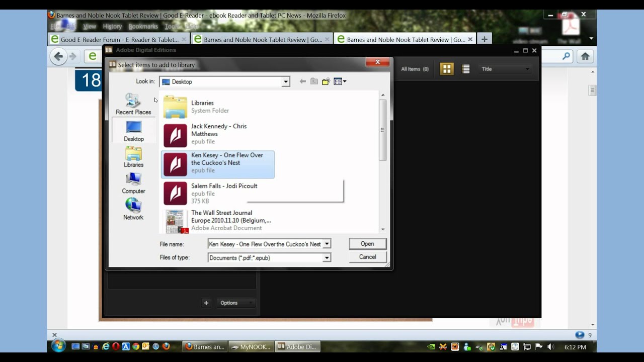644x362 pixels.
Task: Open the bookshelf Options dropdown
Action: (235, 303)
